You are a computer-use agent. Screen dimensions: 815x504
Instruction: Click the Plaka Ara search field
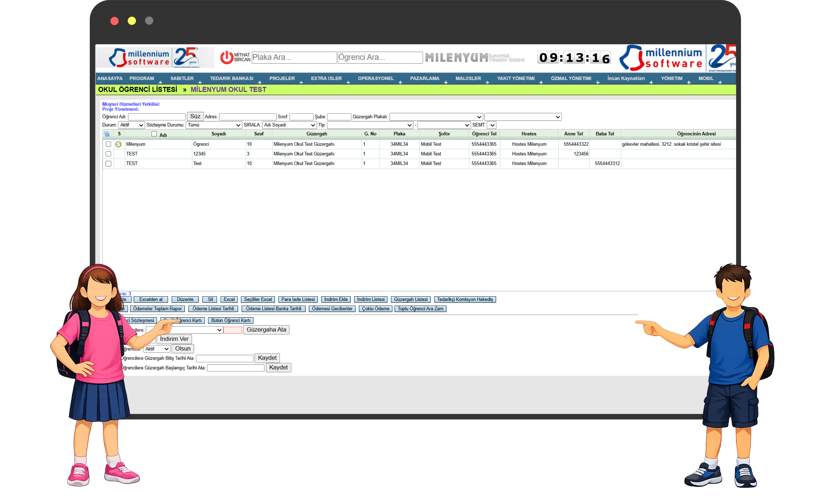pos(294,57)
